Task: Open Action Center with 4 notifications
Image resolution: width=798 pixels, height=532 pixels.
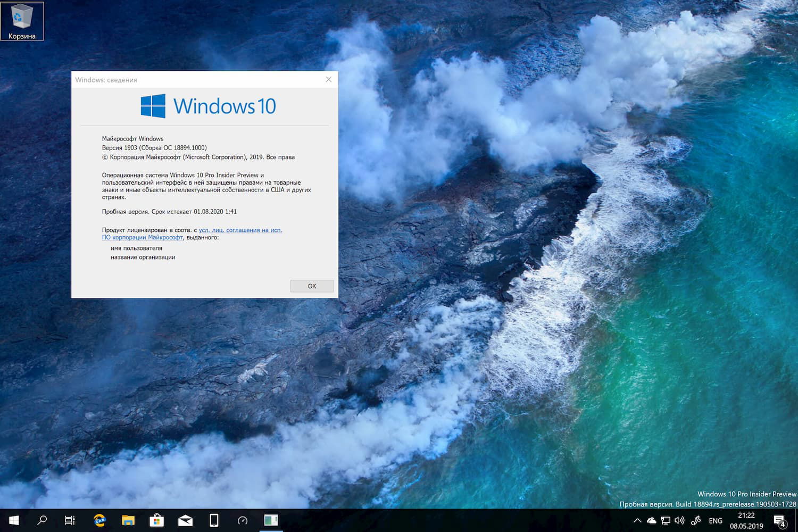Action: (x=779, y=520)
